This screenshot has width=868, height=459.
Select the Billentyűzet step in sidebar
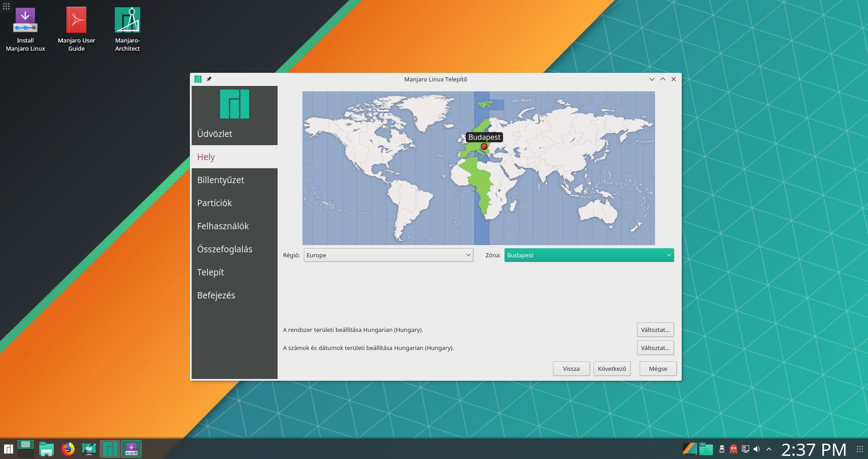tap(235, 180)
